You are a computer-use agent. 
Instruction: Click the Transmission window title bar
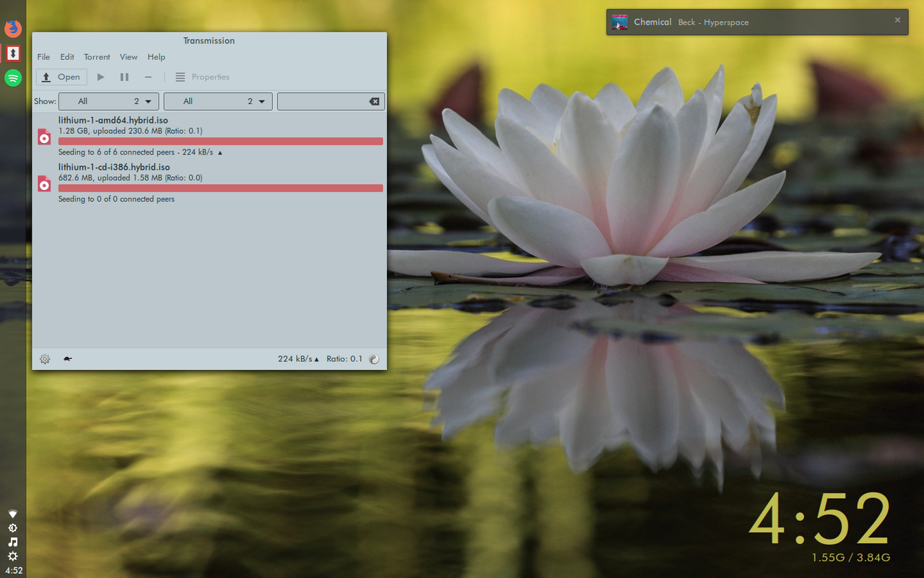209,41
